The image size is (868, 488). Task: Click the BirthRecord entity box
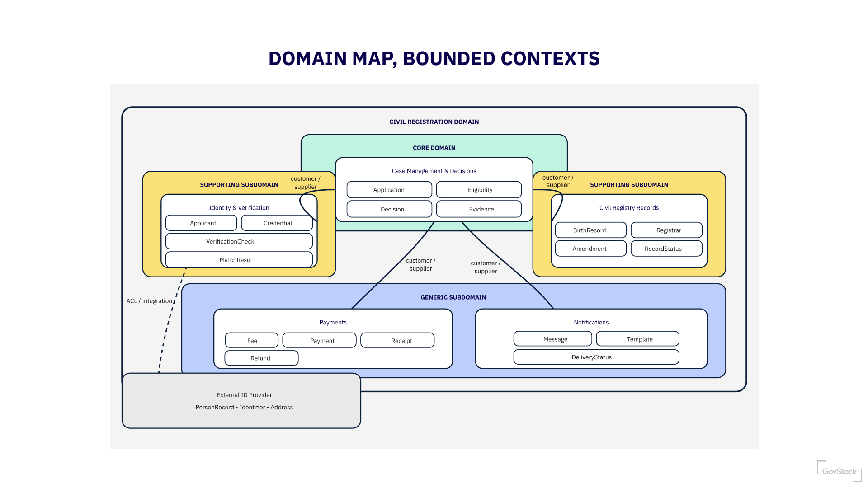pyautogui.click(x=590, y=230)
